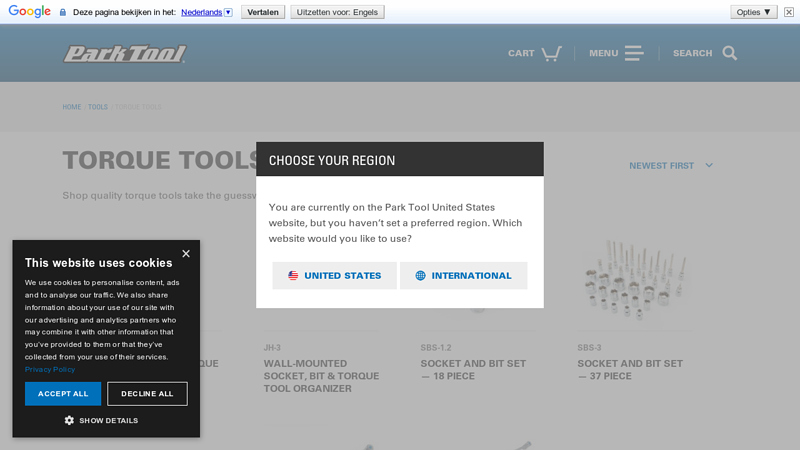Open the Privacy Policy link
800x450 pixels.
point(50,369)
